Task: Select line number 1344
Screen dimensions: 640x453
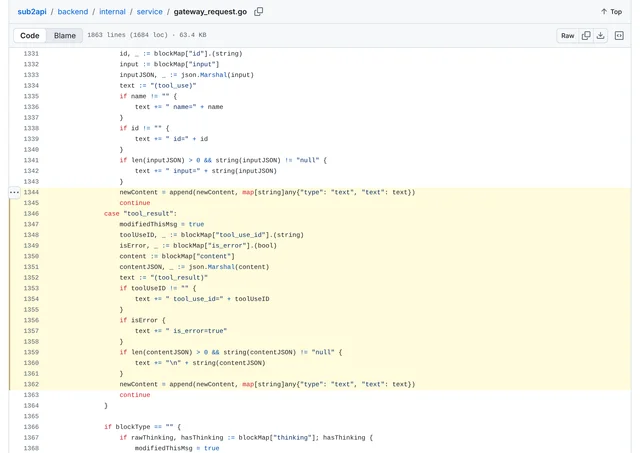Action: [x=31, y=192]
